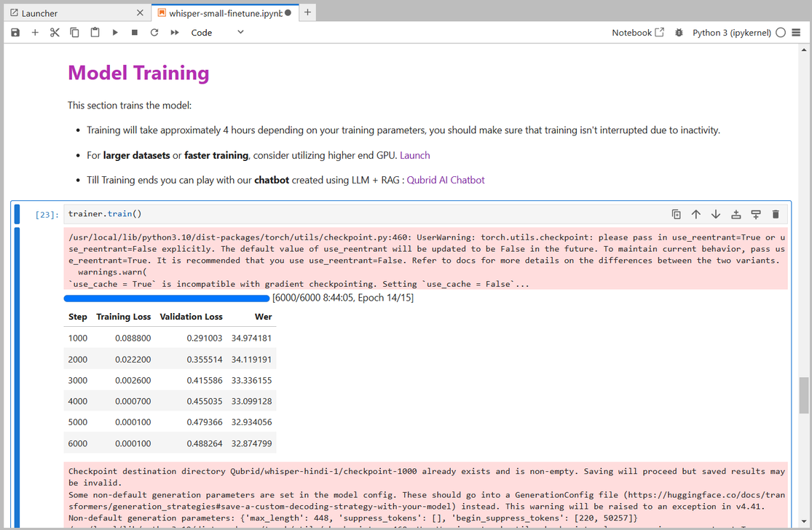
Task: Select the Model Training heading
Action: [x=139, y=73]
